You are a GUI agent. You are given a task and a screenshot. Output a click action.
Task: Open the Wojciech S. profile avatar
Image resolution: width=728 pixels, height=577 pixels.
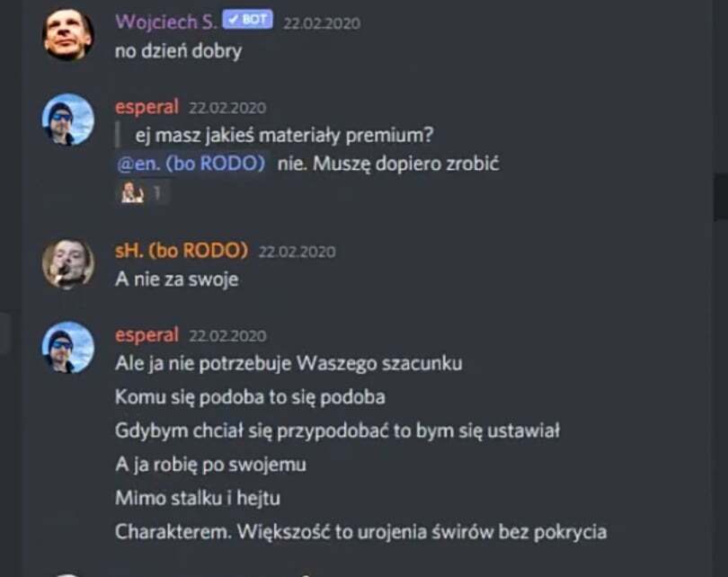point(67,34)
